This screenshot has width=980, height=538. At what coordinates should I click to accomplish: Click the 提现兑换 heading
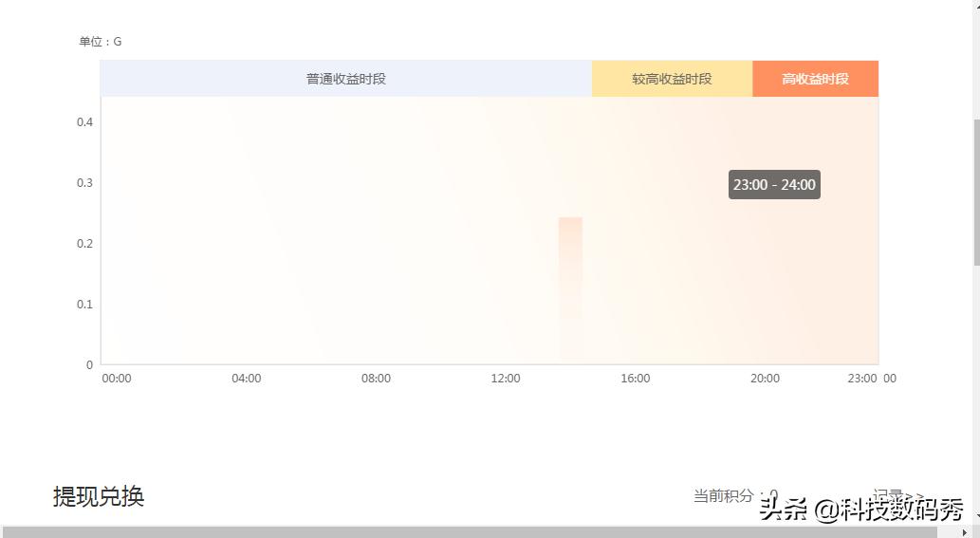pyautogui.click(x=99, y=497)
